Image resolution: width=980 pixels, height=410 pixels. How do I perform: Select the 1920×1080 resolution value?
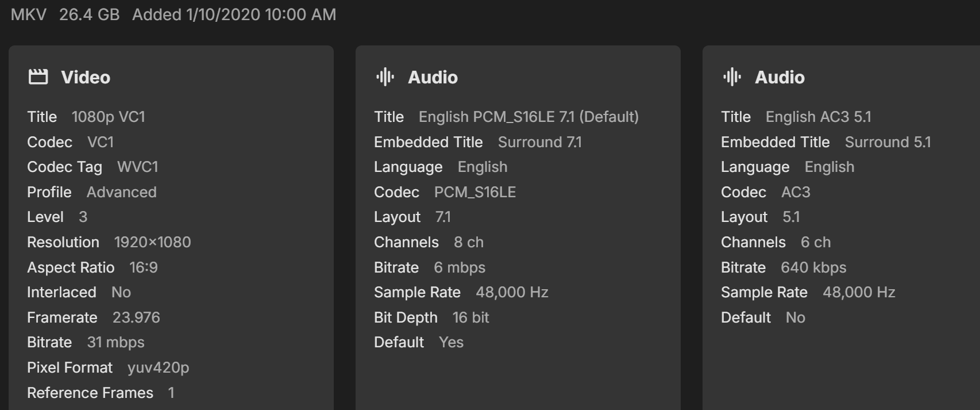pos(152,242)
